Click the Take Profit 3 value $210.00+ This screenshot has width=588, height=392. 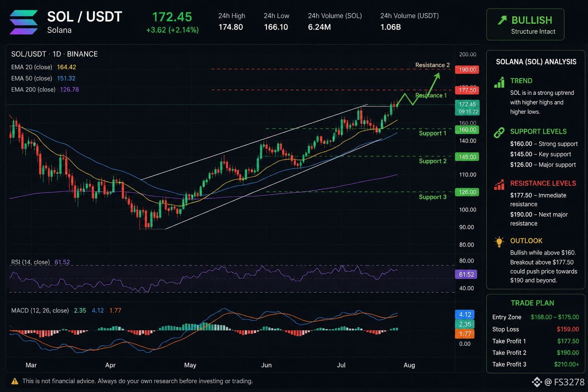567,364
